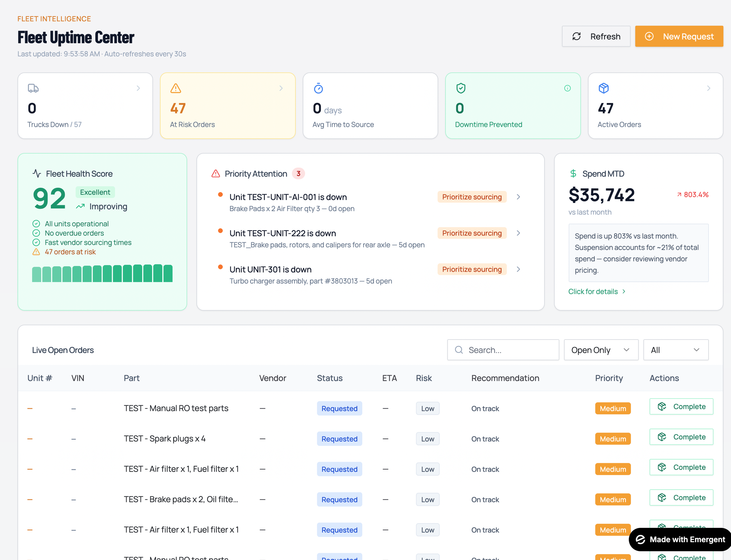Click the info icon on Downtime Prevented card
The width and height of the screenshot is (731, 560).
click(567, 88)
